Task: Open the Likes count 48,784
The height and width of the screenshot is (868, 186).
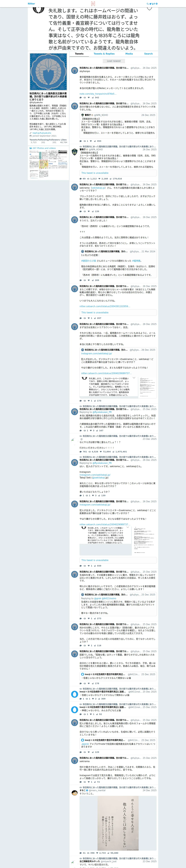Action: pyautogui.click(x=64, y=141)
